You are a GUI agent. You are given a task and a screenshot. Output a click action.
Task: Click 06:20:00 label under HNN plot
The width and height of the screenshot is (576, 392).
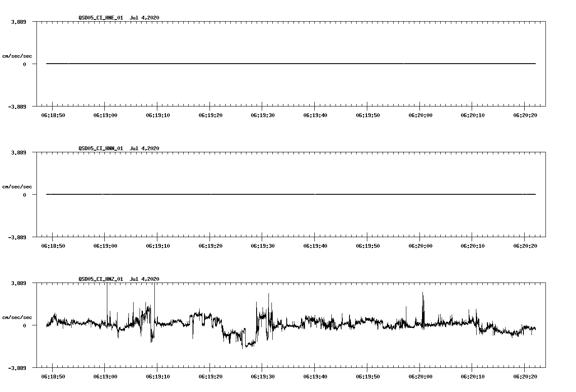[420, 246]
